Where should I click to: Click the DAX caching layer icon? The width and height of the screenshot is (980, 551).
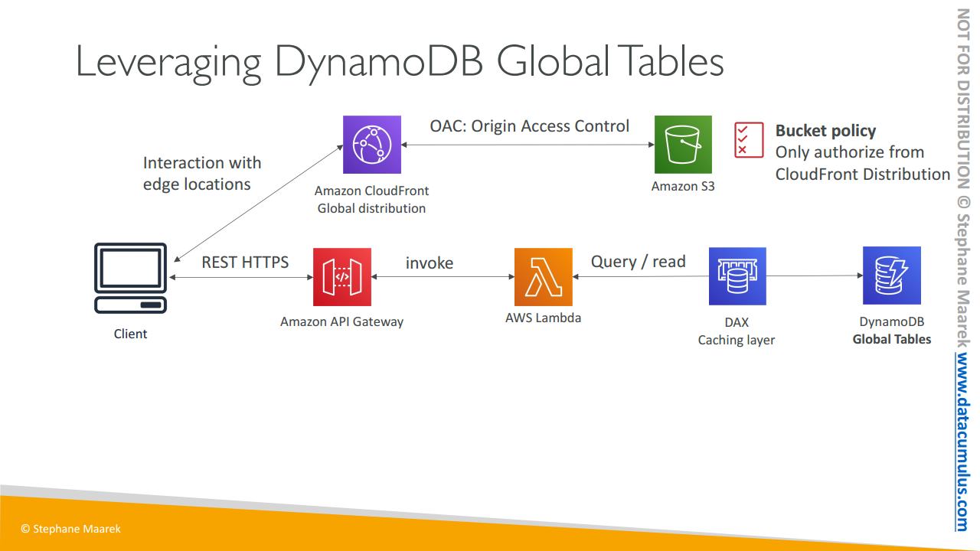pos(737,276)
